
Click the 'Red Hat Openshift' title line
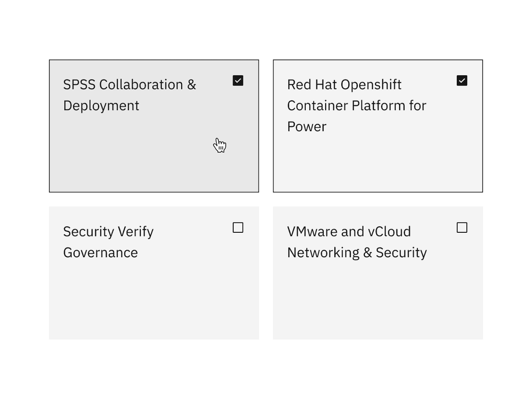[x=344, y=85]
